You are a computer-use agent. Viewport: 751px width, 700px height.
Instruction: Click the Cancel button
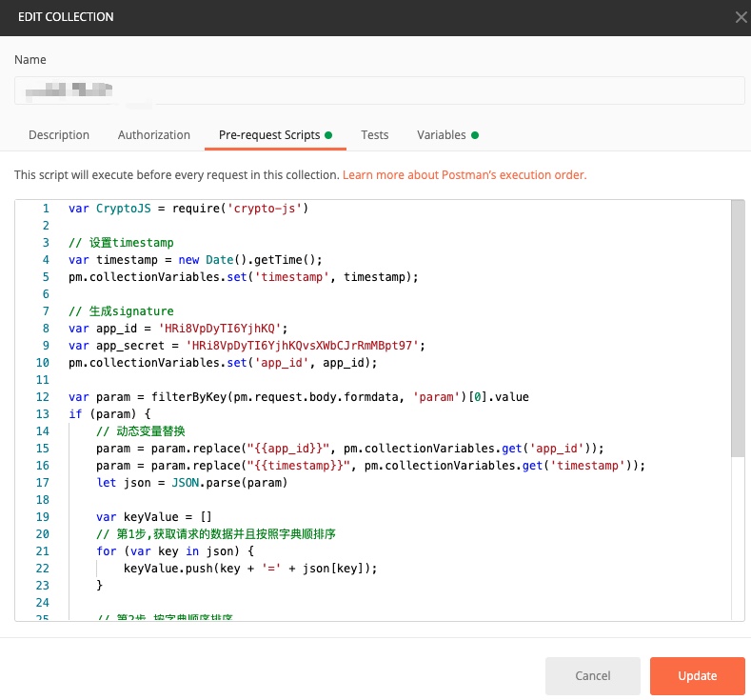(592, 675)
